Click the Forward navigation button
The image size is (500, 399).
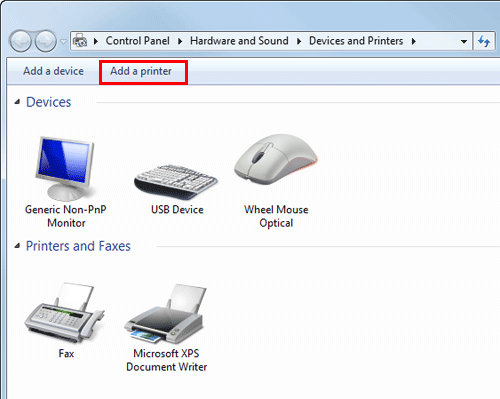[46, 41]
